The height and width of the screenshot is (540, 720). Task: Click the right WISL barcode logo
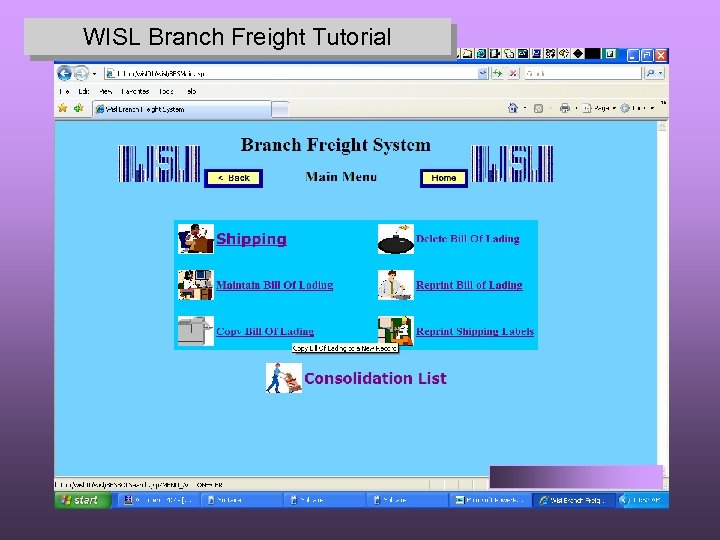coord(512,164)
